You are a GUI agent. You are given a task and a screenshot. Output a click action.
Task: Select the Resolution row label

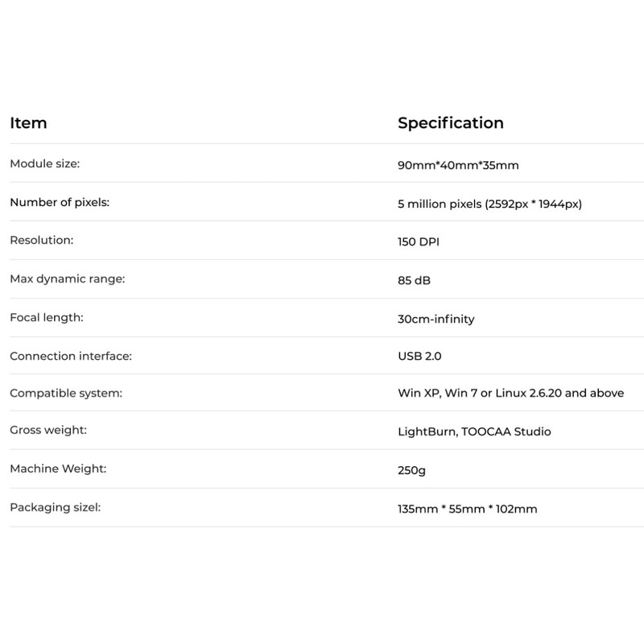click(41, 240)
